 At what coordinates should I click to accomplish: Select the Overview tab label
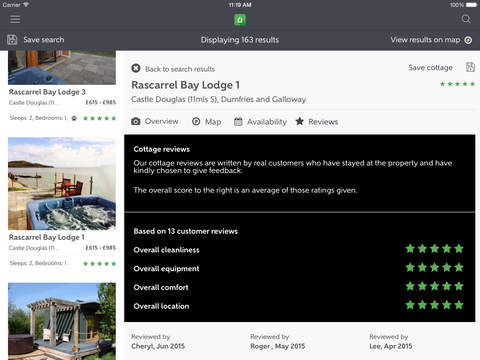[x=162, y=121]
